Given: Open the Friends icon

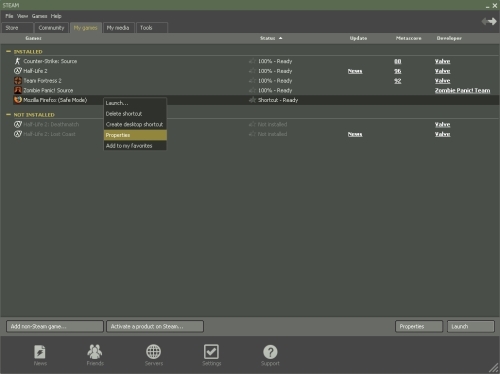Looking at the screenshot, I should (x=95, y=351).
